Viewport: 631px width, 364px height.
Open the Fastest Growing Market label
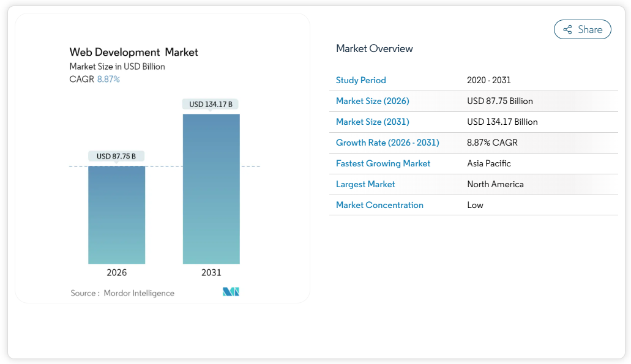click(x=383, y=163)
